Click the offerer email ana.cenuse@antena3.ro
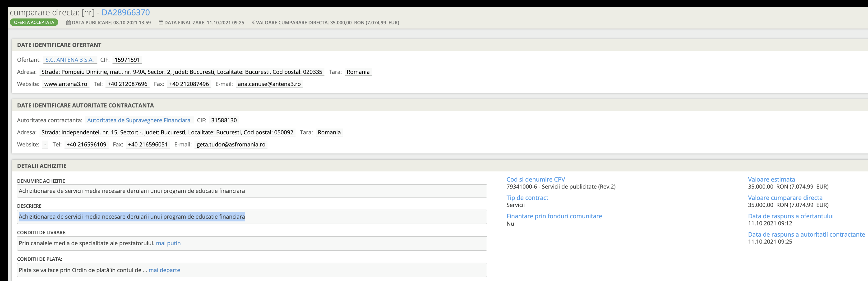 click(269, 84)
